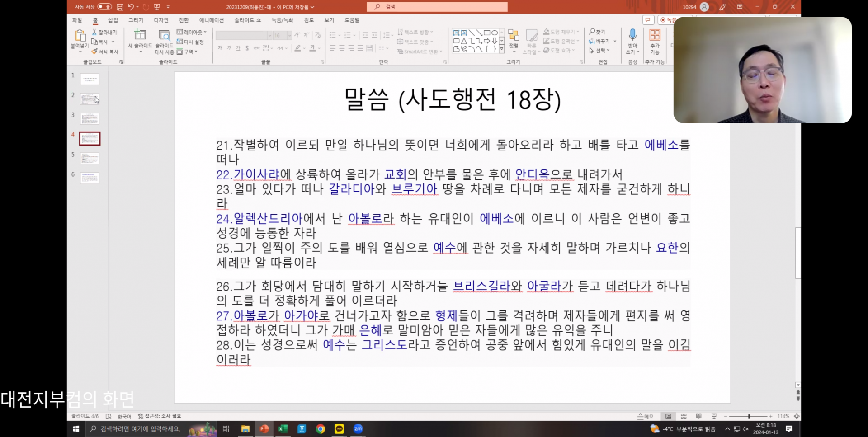
Task: Open the 복사 dropdown arrow
Action: click(113, 42)
